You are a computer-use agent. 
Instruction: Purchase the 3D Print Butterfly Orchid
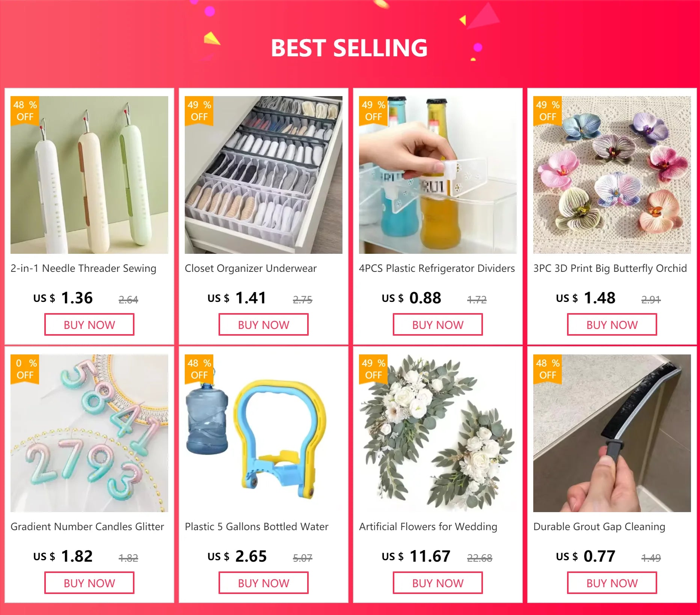tap(612, 325)
